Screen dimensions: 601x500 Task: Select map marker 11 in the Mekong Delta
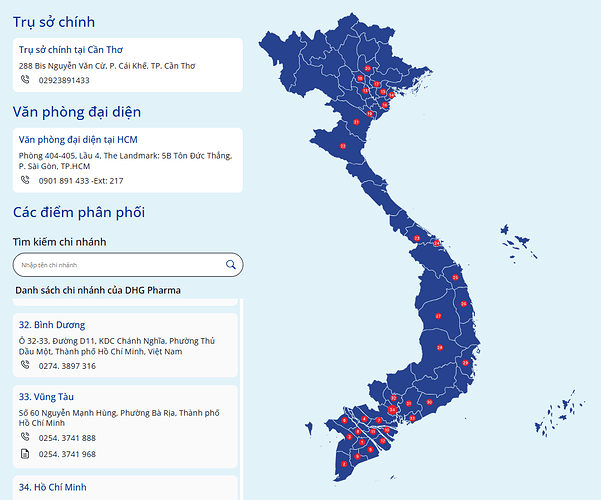373,432
